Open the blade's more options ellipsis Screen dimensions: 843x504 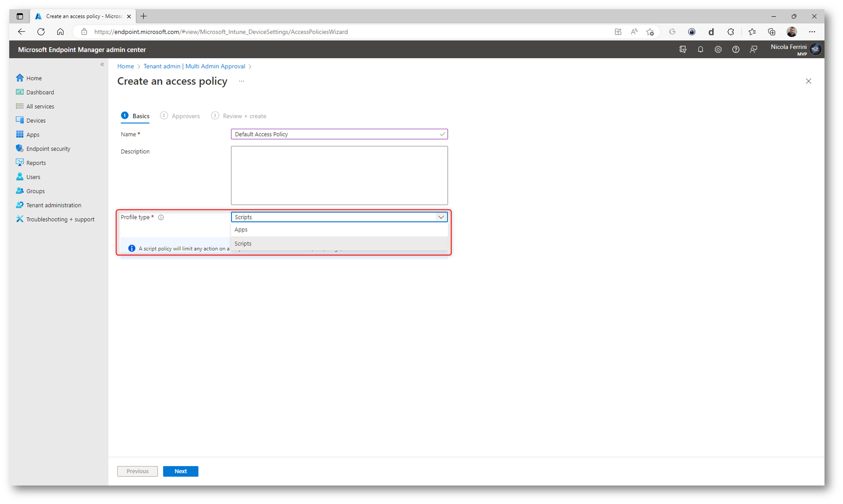coord(241,81)
